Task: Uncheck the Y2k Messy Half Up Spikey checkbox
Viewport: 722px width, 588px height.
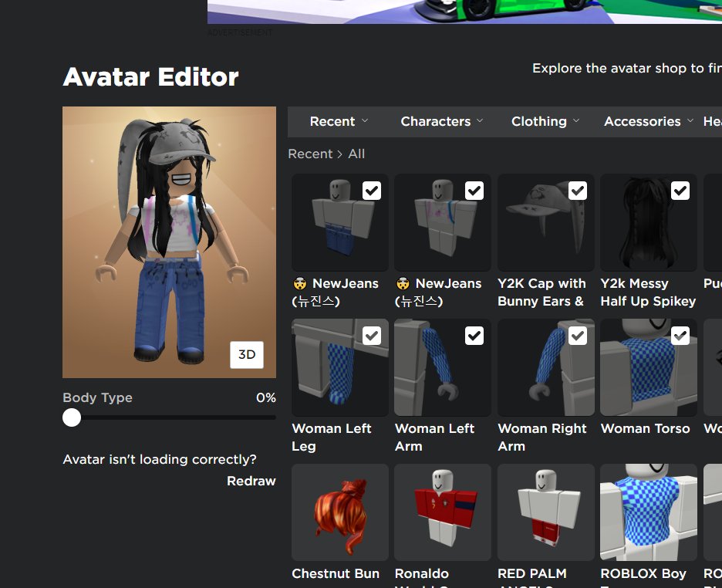Action: tap(680, 191)
